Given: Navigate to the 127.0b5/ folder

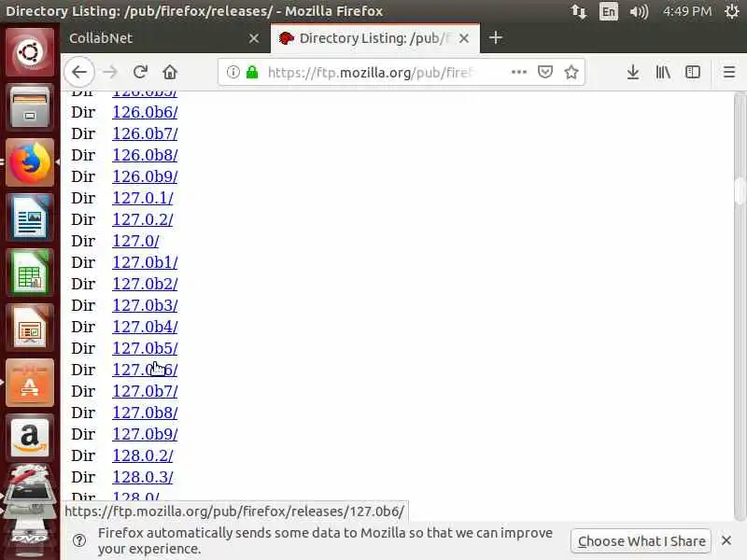Looking at the screenshot, I should (145, 348).
